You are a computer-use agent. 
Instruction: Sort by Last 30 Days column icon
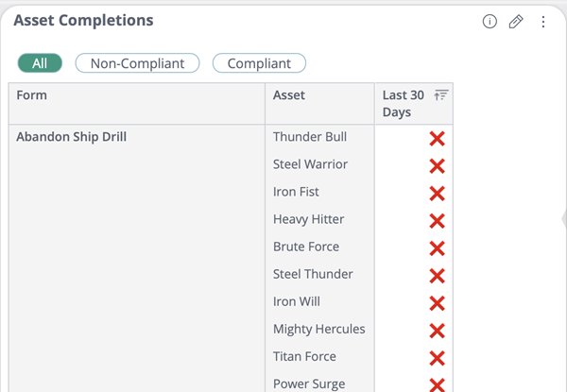pos(440,95)
